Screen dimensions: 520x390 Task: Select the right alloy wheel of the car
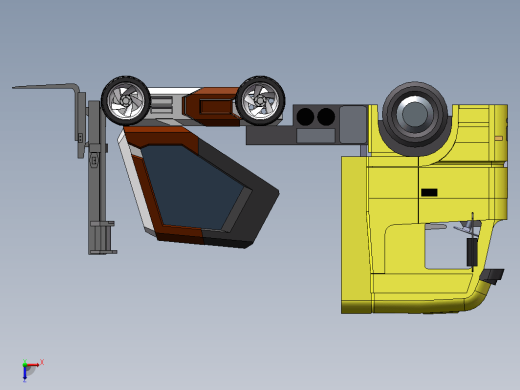click(x=260, y=101)
